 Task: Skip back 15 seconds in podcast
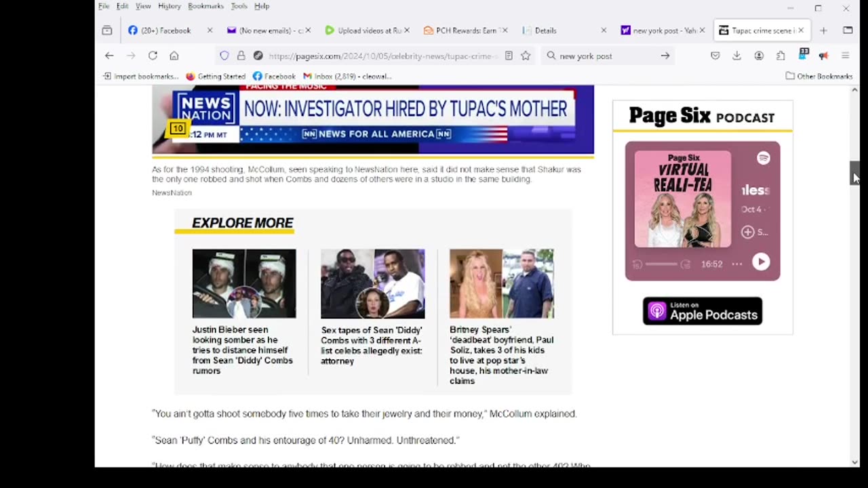pos(637,264)
